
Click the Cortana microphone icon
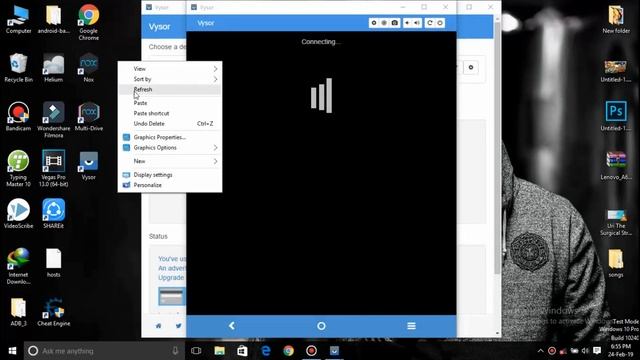point(175,351)
